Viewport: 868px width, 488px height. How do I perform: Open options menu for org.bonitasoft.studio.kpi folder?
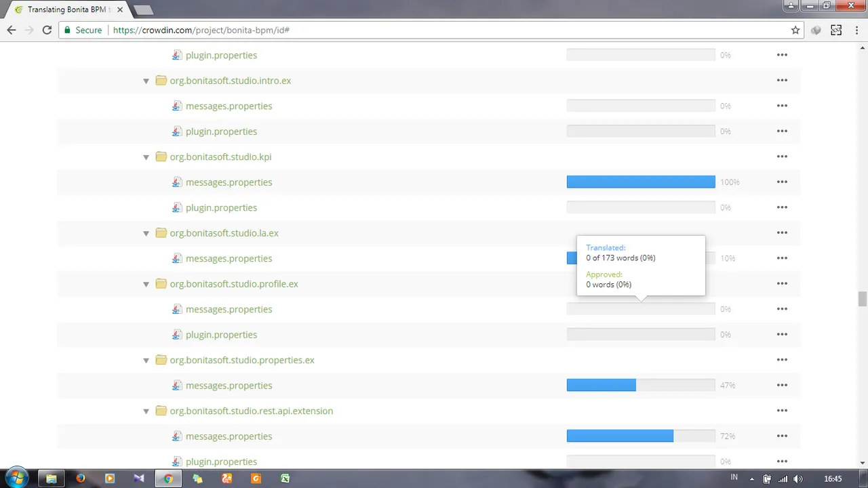pyautogui.click(x=782, y=157)
